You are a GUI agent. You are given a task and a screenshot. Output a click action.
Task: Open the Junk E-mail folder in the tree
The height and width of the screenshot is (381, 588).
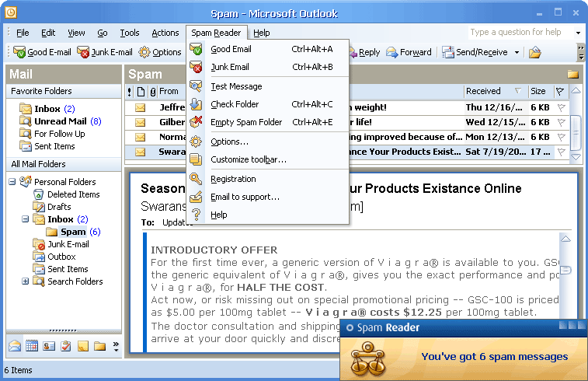[x=61, y=244]
